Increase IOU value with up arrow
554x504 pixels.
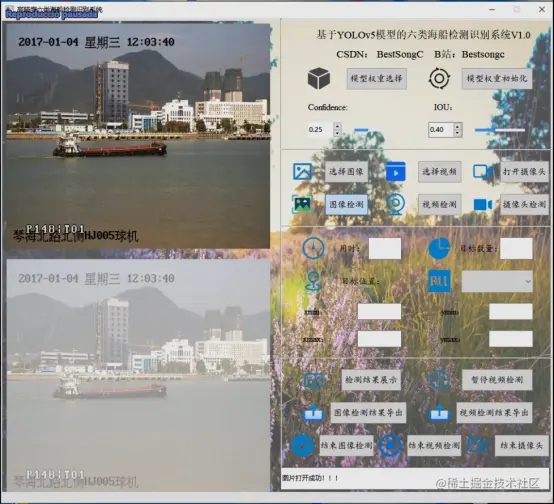point(458,126)
